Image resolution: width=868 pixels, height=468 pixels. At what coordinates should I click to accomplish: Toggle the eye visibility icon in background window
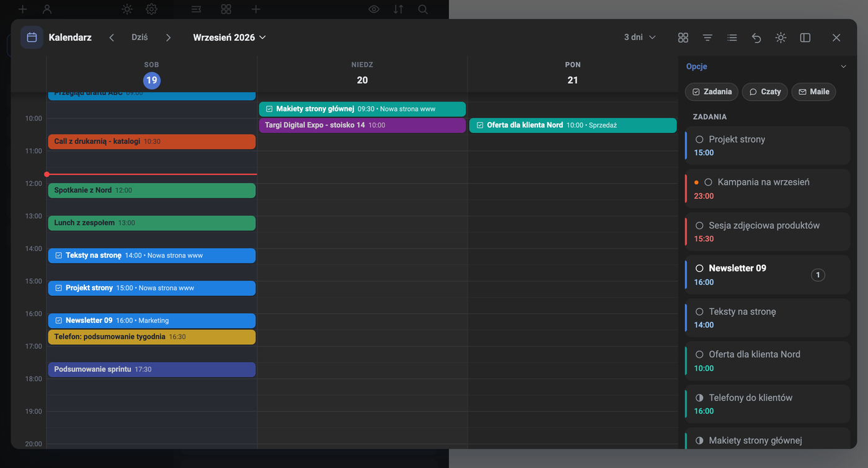(374, 9)
